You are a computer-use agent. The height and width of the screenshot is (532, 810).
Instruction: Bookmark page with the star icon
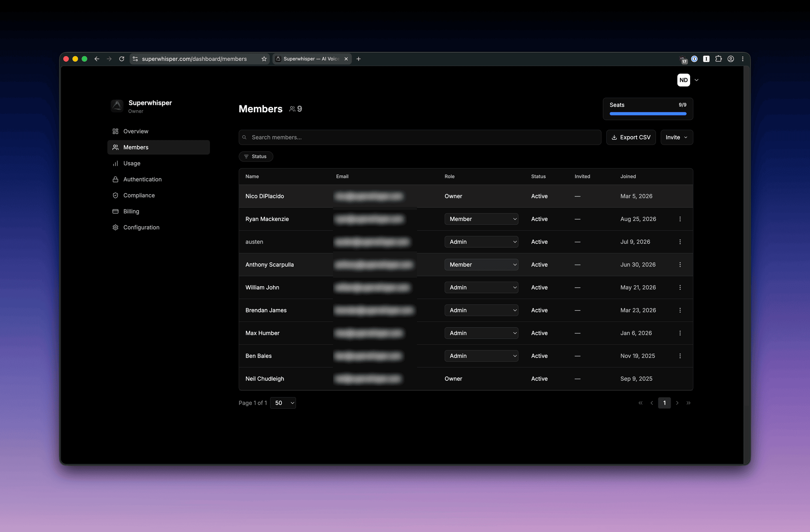pyautogui.click(x=264, y=59)
